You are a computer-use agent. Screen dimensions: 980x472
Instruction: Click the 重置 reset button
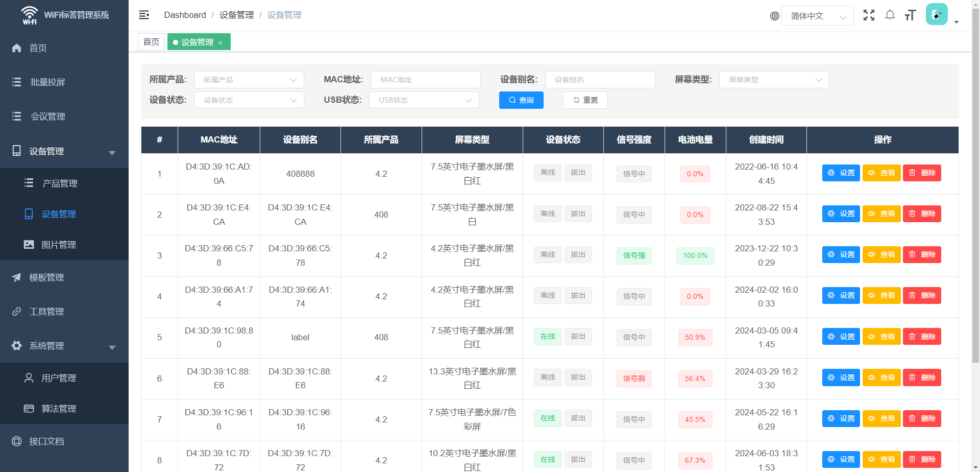tap(585, 100)
